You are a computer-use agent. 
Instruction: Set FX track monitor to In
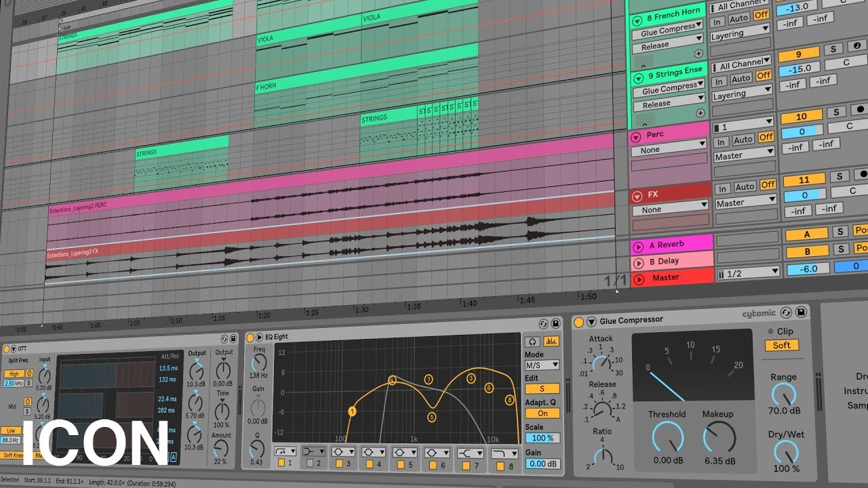coord(723,188)
